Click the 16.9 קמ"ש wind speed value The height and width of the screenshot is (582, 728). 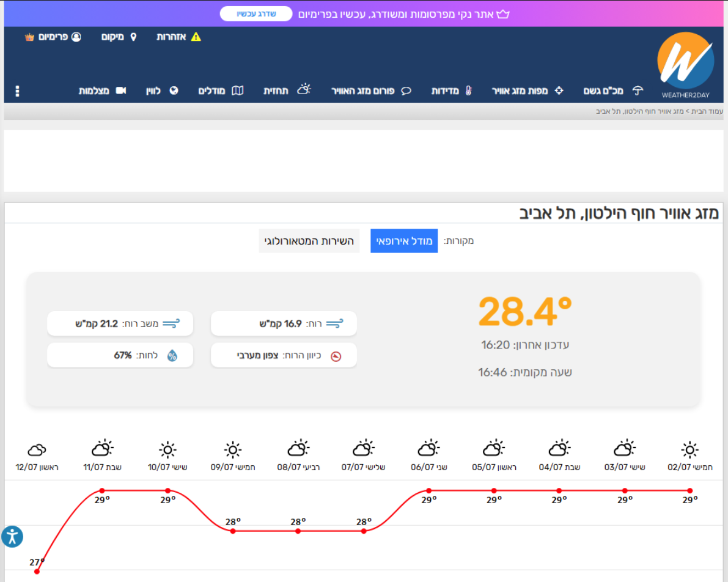point(281,324)
